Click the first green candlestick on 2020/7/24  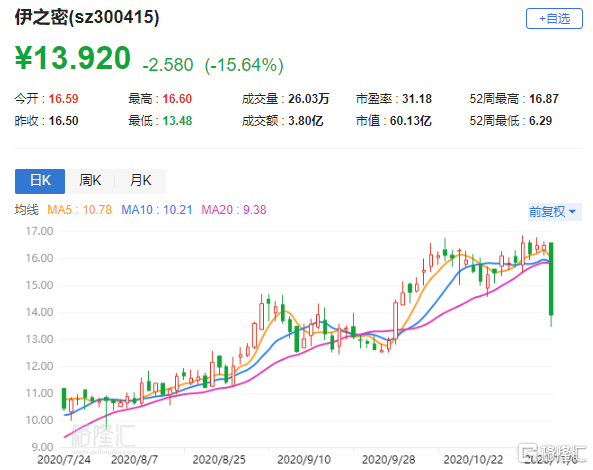tap(64, 398)
